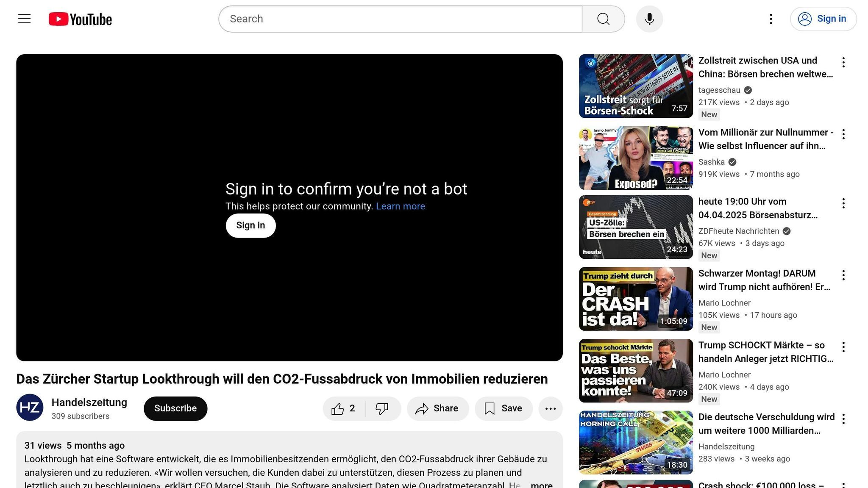Open Handelszeitung Morning Call thumbnail
The width and height of the screenshot is (868, 488).
[636, 443]
